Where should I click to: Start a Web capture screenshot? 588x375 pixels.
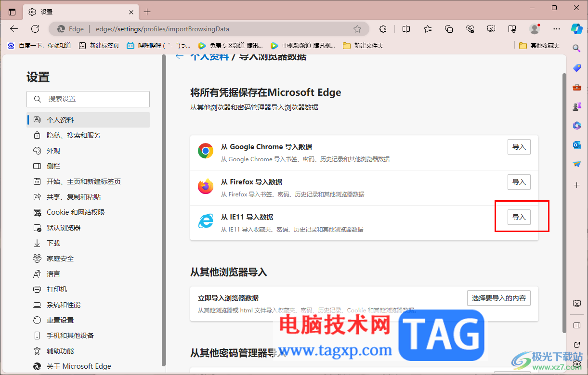click(491, 29)
